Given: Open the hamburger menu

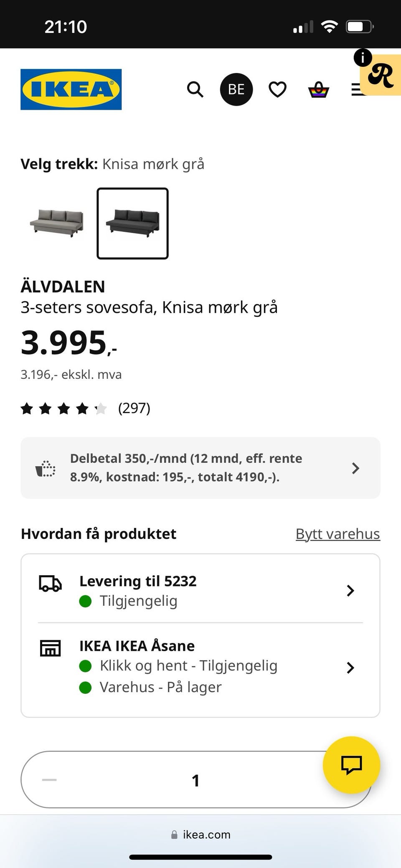Looking at the screenshot, I should click(x=356, y=89).
